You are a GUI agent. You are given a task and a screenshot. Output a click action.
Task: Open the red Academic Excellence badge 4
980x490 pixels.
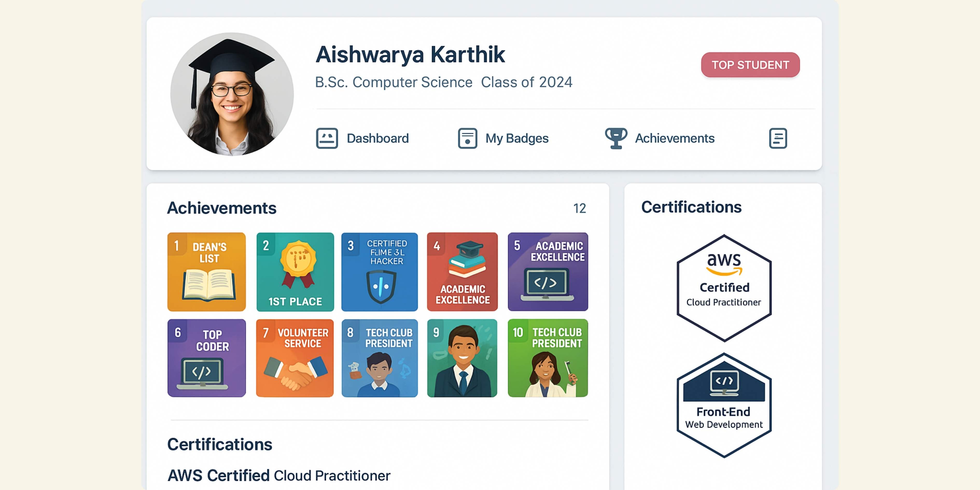click(x=462, y=272)
